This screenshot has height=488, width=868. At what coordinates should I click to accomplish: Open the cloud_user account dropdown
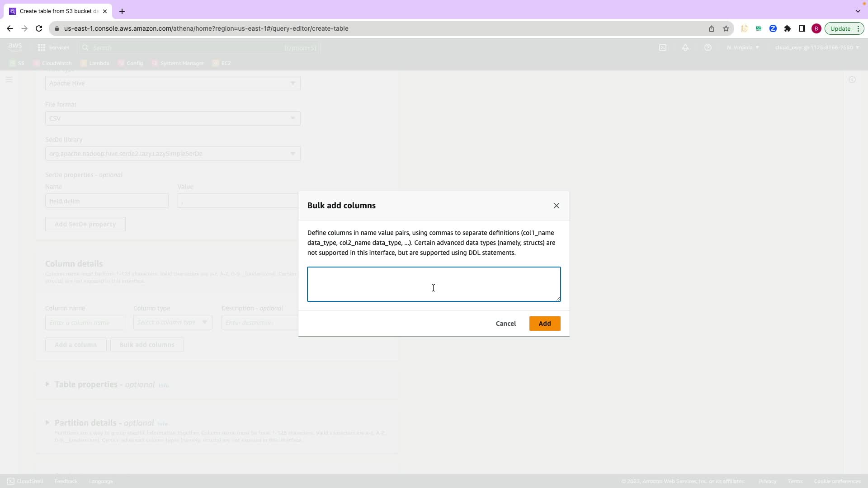click(x=816, y=47)
